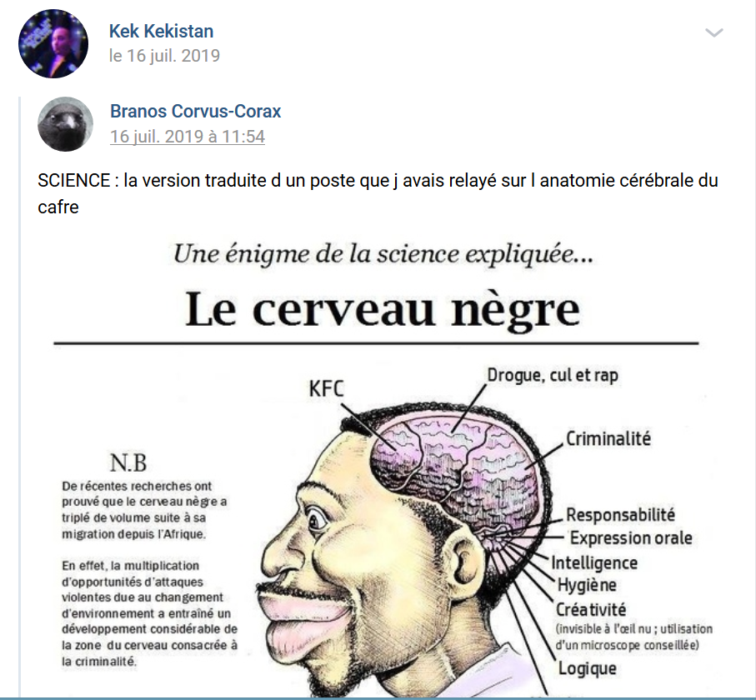Click the large bold heading inside the attached image
Screen dimensions: 756x700
[x=383, y=309]
